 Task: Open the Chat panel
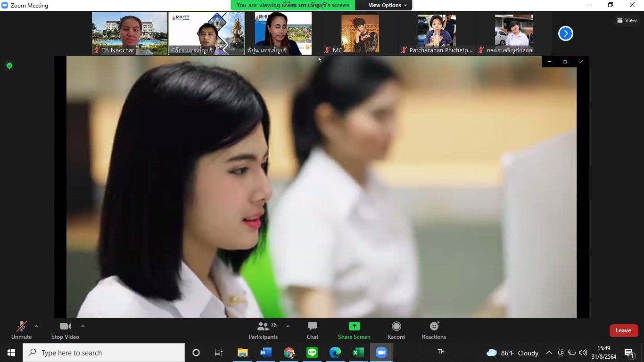[x=312, y=330]
